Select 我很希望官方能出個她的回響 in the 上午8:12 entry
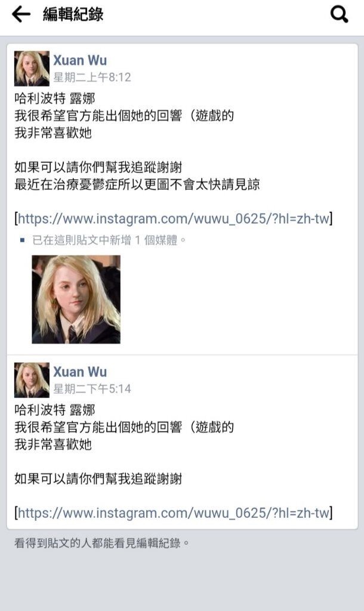 [x=98, y=116]
